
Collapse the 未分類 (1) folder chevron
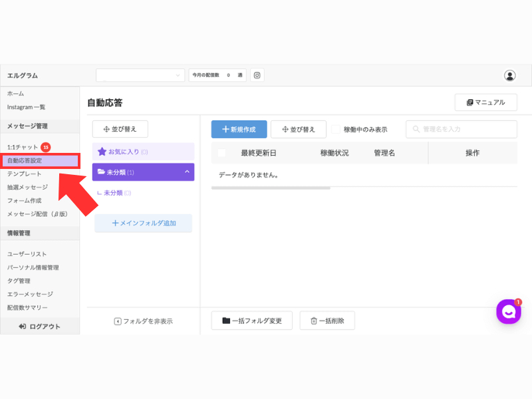pyautogui.click(x=187, y=172)
